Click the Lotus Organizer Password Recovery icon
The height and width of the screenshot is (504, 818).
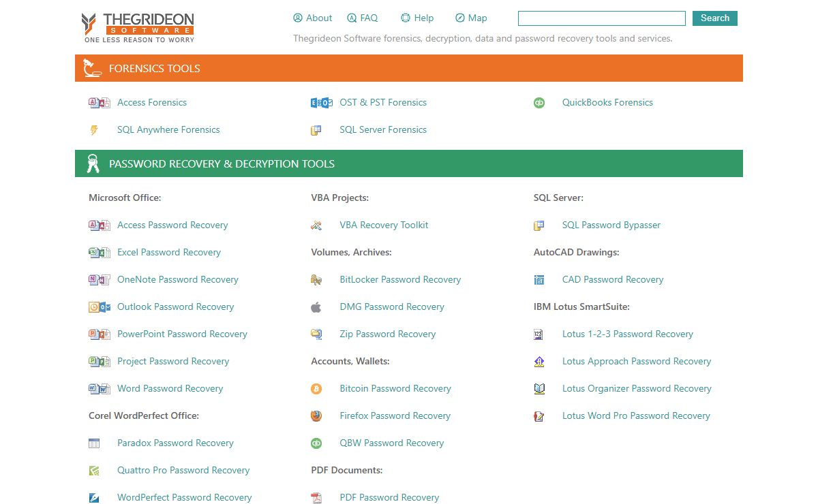[539, 389]
